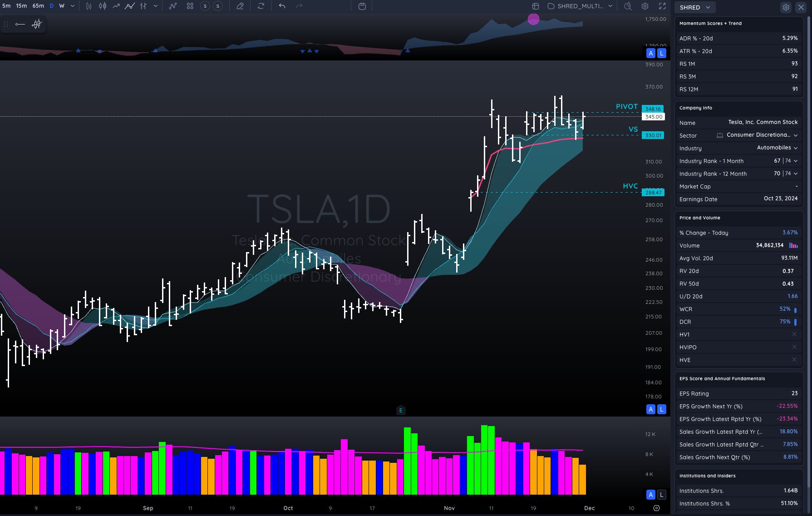Image resolution: width=812 pixels, height=516 pixels.
Task: Select the bars chart style icon
Action: coord(89,6)
